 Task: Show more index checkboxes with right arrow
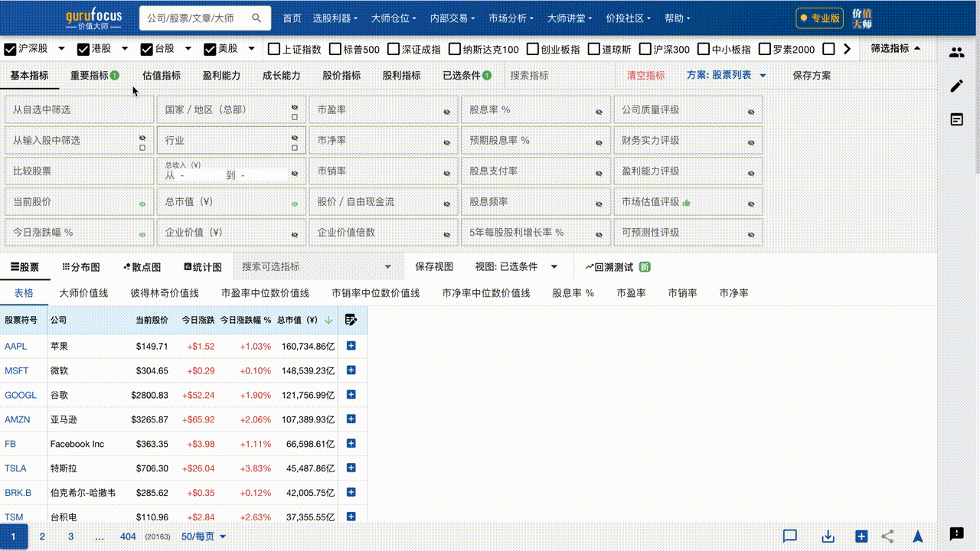(x=847, y=49)
